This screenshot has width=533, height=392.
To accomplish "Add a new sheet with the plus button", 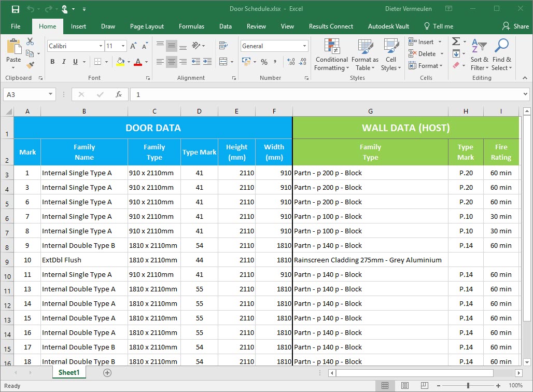I will pyautogui.click(x=106, y=372).
